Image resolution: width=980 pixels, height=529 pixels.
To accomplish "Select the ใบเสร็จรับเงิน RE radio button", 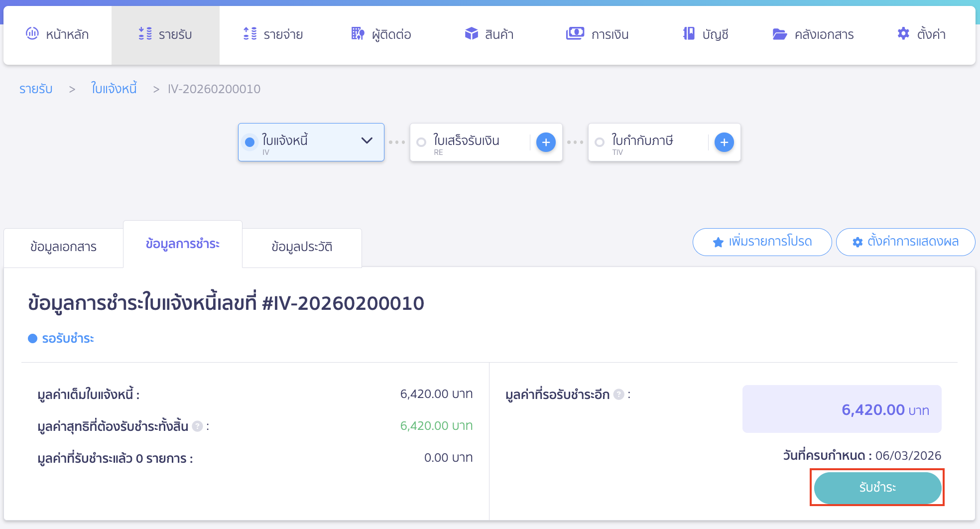I will [x=421, y=142].
